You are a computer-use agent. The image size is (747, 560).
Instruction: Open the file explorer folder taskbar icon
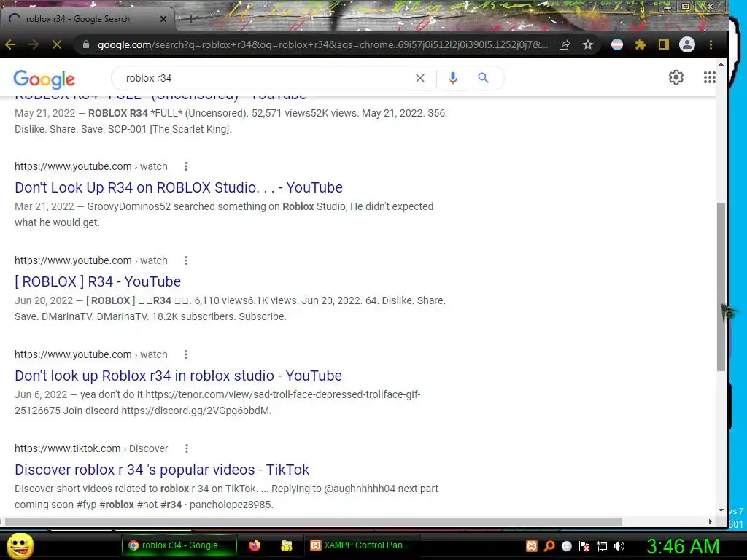286,545
